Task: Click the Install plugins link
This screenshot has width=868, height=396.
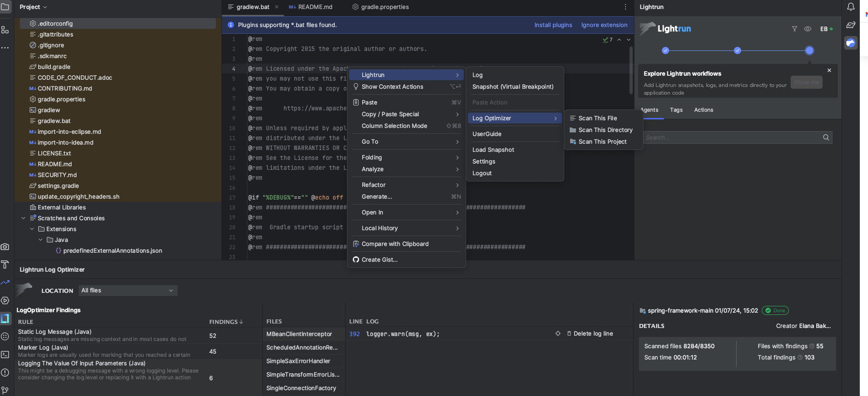Action: 553,25
